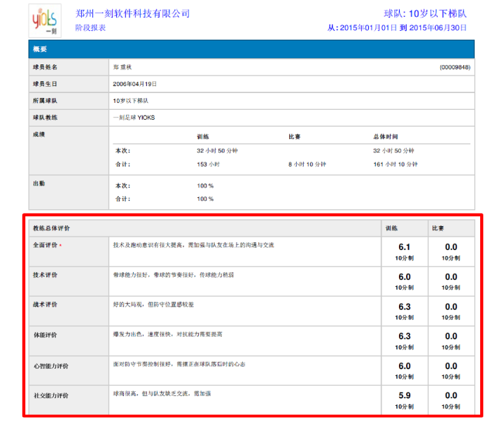This screenshot has width=504, height=422.
Task: Select the 社交能力评价 training score 5.9
Action: click(405, 395)
